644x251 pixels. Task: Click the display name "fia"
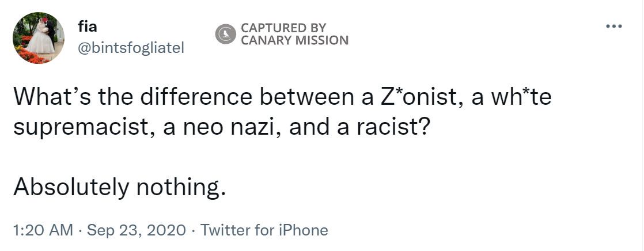coord(86,26)
